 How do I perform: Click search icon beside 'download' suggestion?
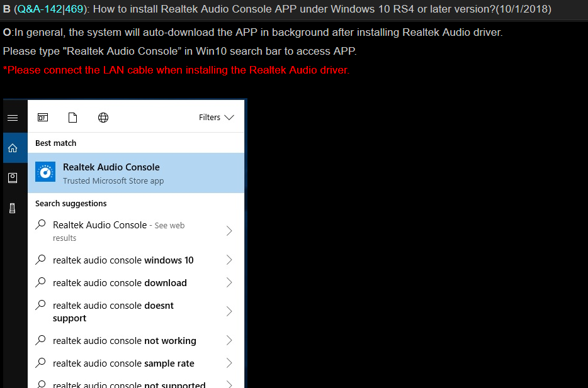(x=40, y=282)
